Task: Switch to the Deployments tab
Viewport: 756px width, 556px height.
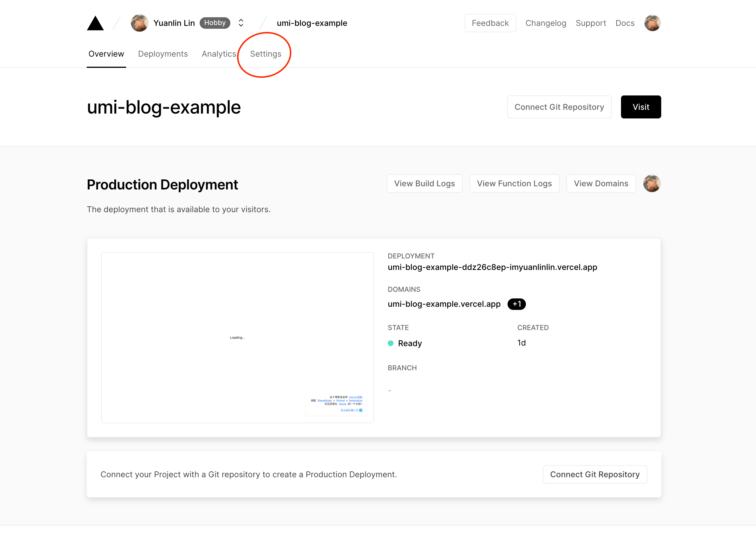Action: tap(163, 53)
